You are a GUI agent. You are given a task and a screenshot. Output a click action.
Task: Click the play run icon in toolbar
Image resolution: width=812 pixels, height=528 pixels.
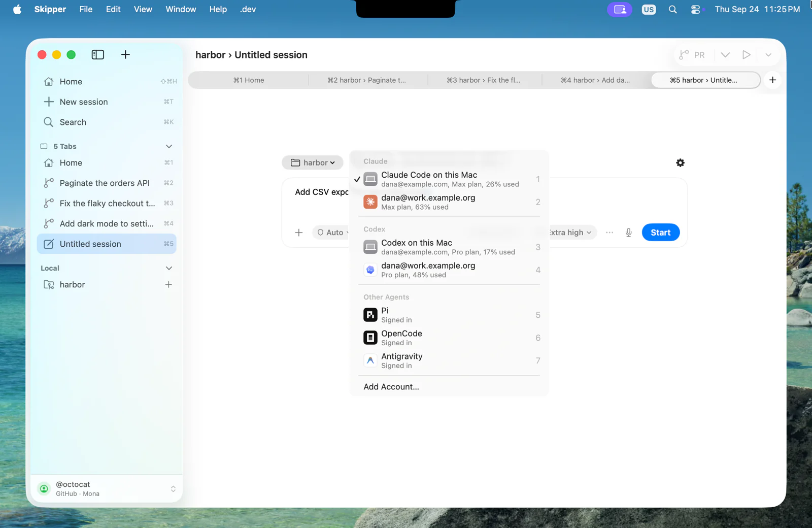(746, 55)
